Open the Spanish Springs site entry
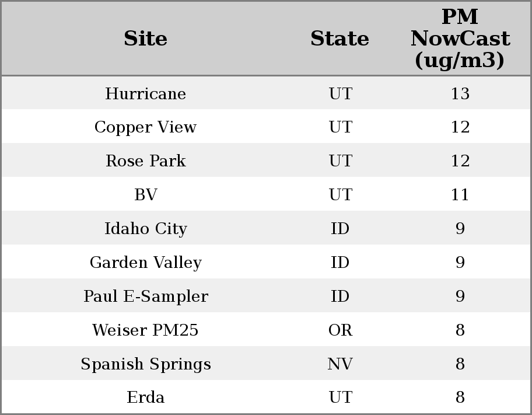 click(145, 364)
